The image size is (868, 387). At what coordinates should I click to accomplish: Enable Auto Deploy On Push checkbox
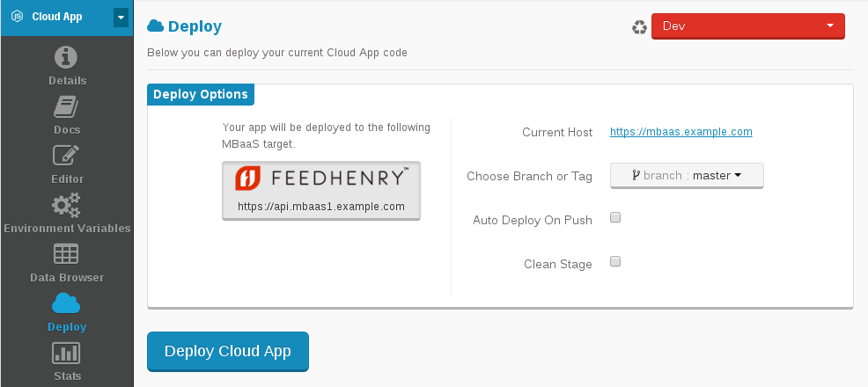[615, 218]
